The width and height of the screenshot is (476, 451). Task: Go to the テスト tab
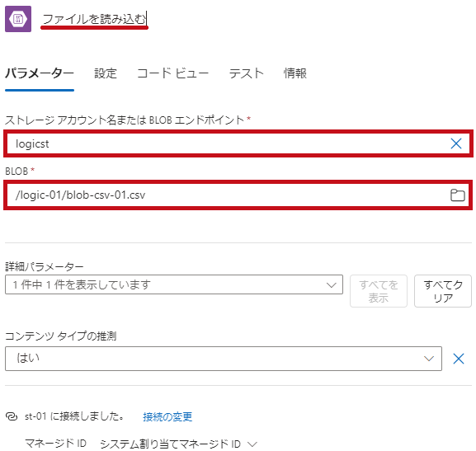[246, 73]
